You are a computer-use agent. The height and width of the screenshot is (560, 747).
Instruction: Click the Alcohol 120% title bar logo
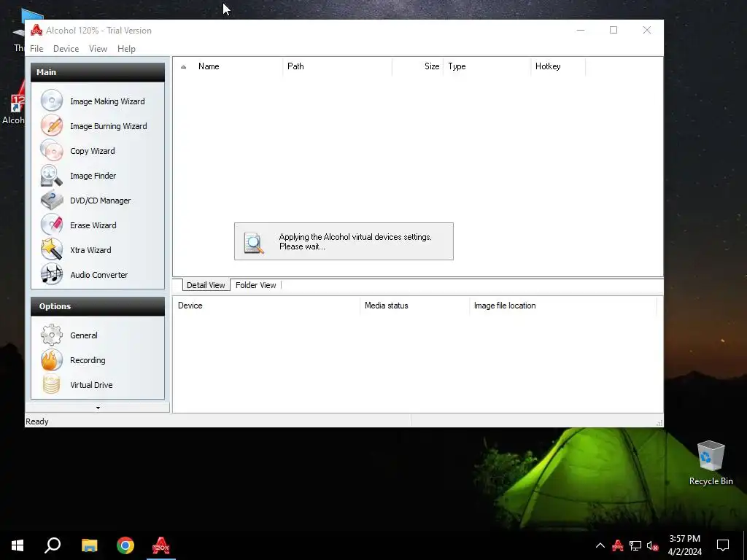coord(36,30)
